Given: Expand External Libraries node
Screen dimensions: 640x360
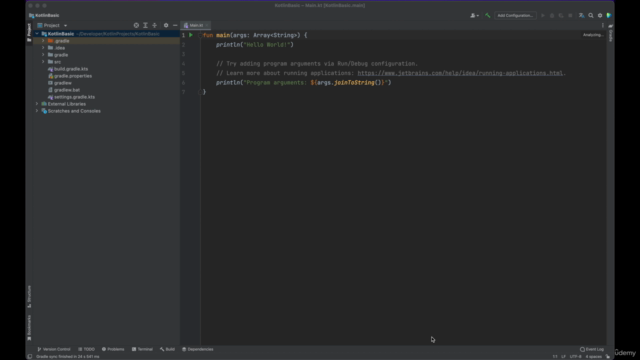Looking at the screenshot, I should pyautogui.click(x=37, y=104).
